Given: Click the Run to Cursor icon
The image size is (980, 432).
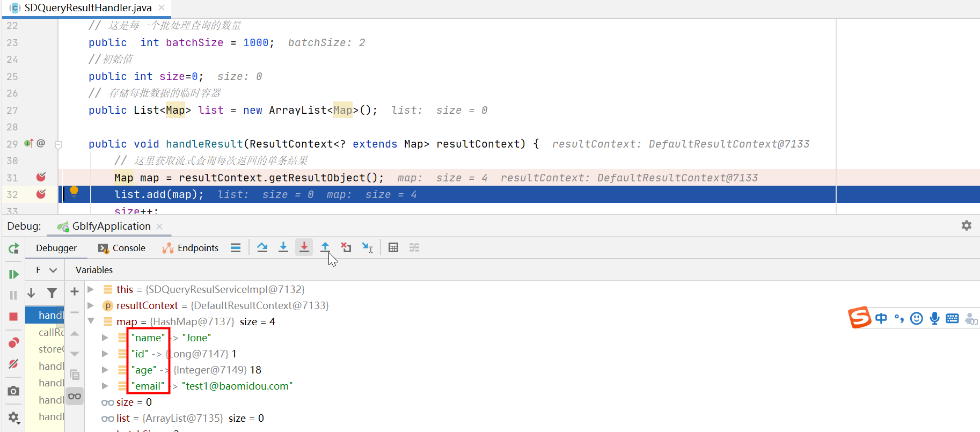Looking at the screenshot, I should click(367, 247).
